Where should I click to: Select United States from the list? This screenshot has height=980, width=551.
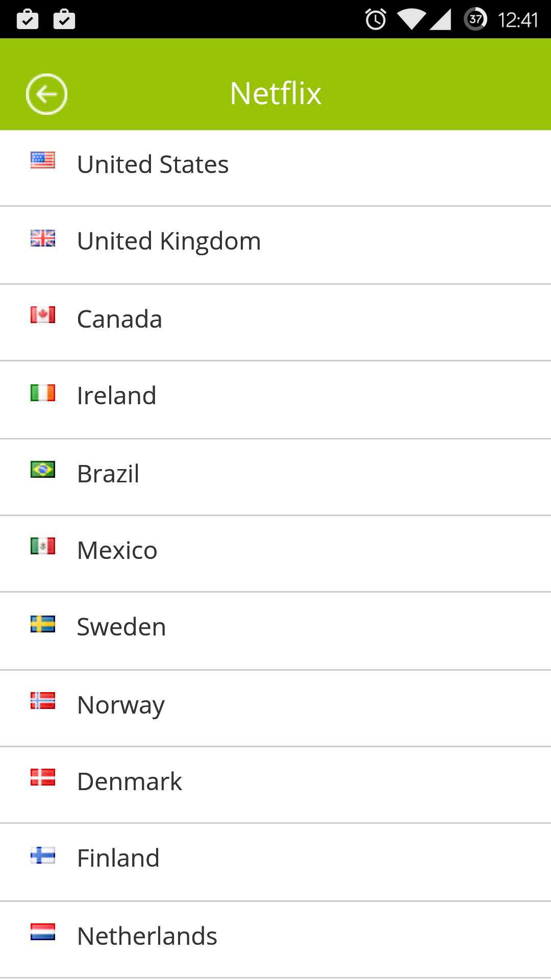[153, 165]
